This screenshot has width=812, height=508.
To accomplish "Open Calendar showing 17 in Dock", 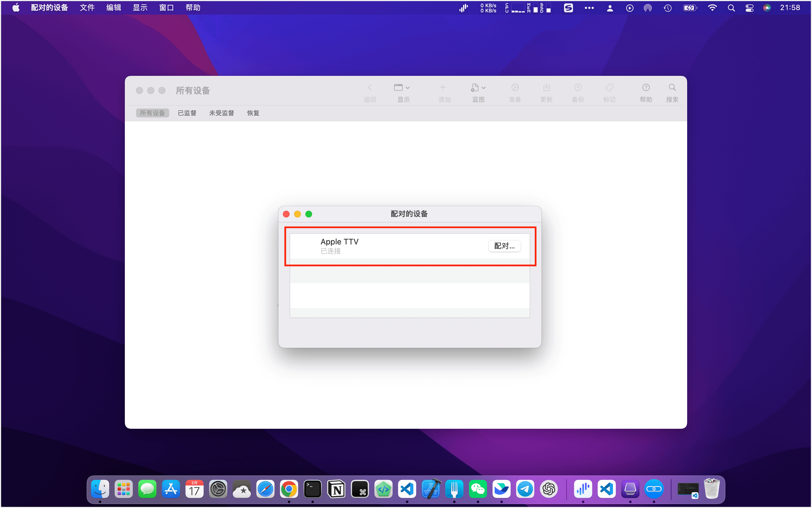I will tap(194, 489).
